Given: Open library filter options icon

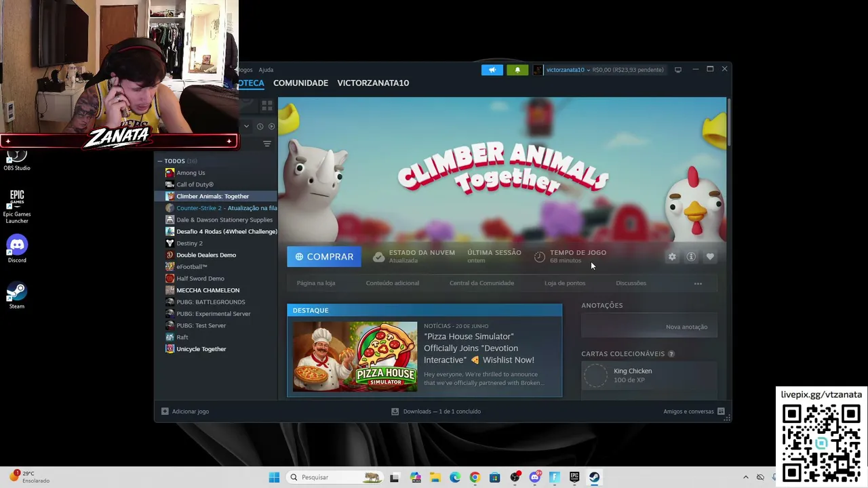Looking at the screenshot, I should tap(267, 144).
